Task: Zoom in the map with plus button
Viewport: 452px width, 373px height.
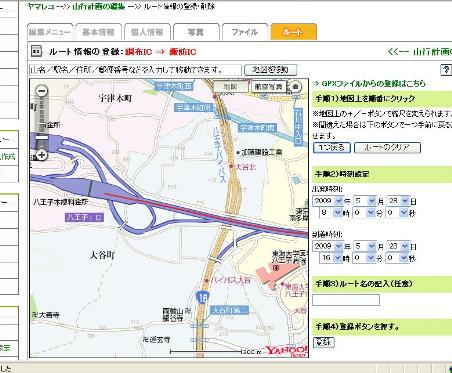Action: coord(42,155)
